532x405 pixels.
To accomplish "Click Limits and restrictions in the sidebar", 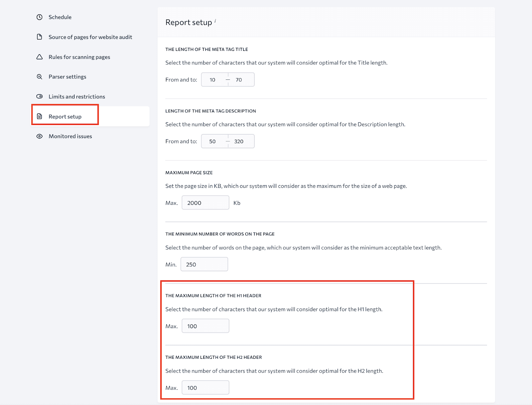I will 77,96.
